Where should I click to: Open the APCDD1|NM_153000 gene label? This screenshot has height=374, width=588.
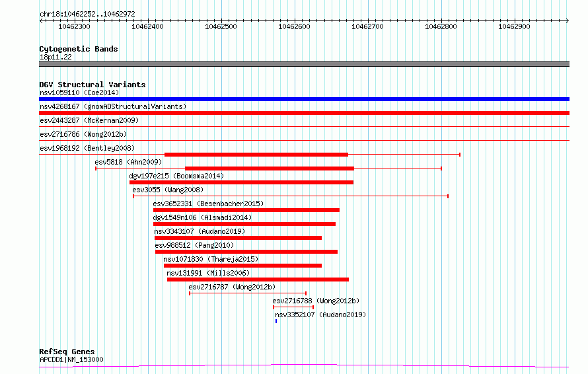[x=71, y=359]
